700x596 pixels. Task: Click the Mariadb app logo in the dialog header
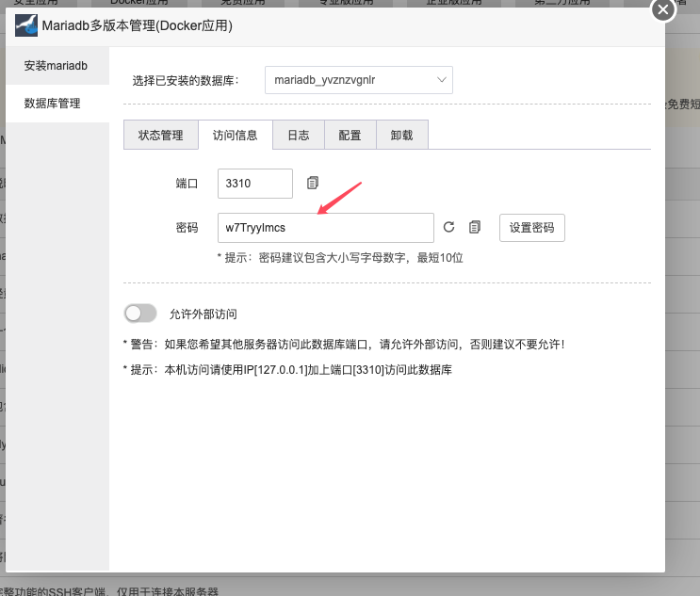click(26, 25)
